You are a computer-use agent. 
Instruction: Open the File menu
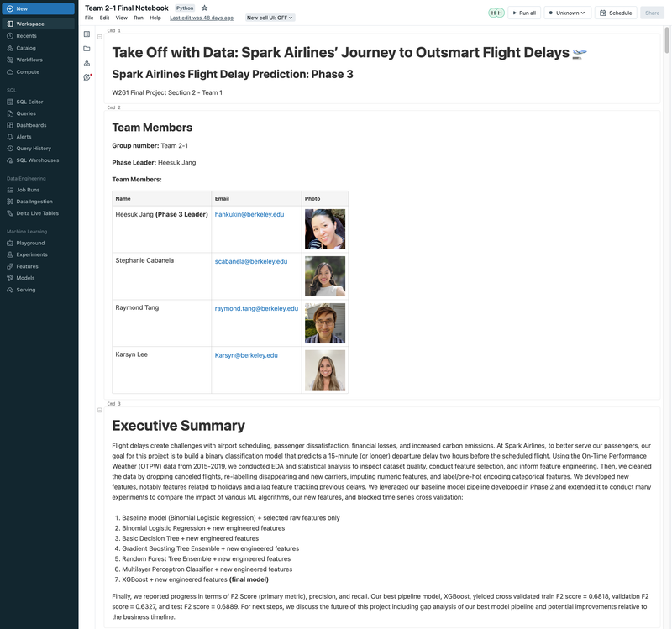(x=87, y=17)
